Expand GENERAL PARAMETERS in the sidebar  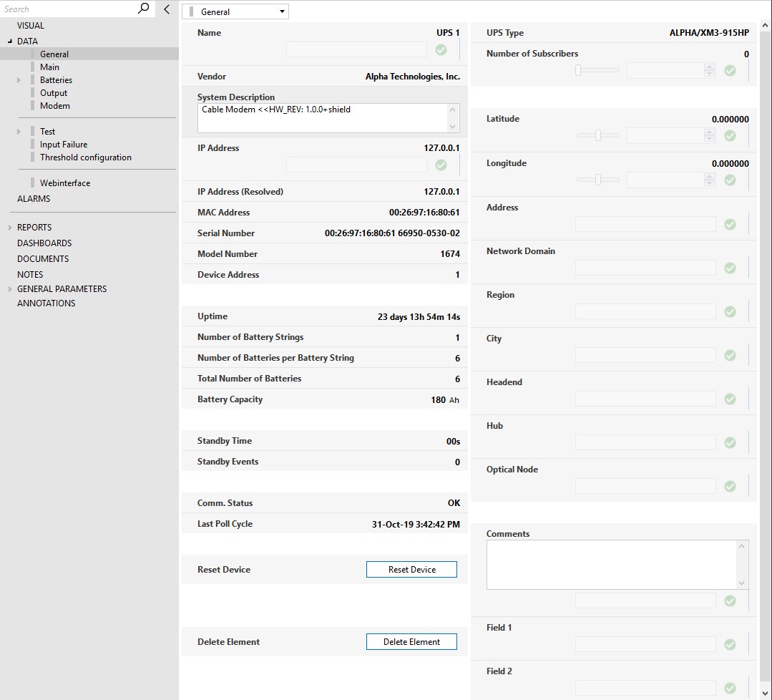click(10, 288)
